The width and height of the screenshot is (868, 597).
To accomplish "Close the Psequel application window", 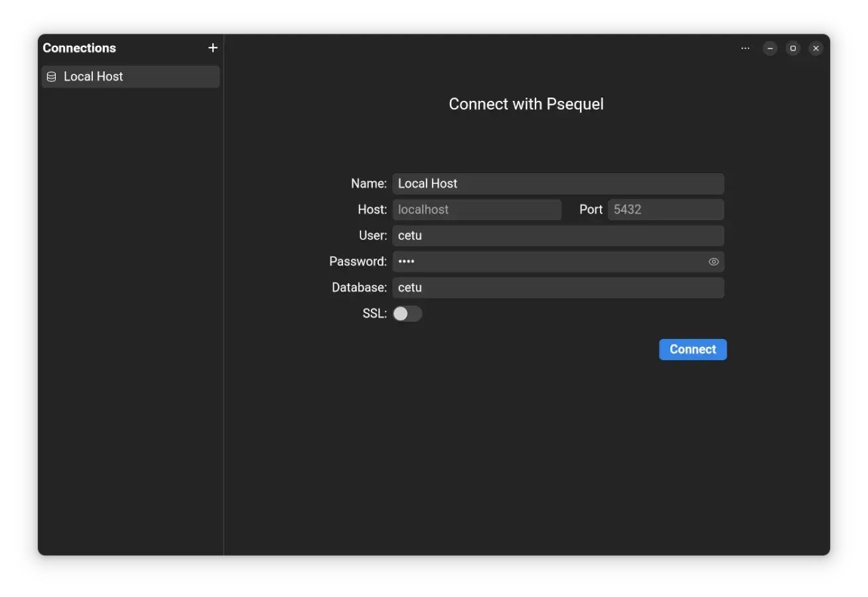I will click(x=816, y=48).
